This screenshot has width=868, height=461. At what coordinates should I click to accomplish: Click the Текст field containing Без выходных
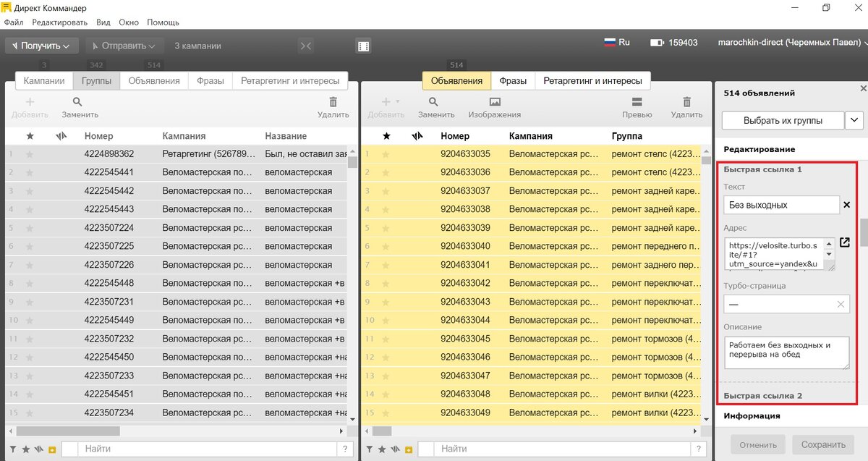click(x=781, y=205)
